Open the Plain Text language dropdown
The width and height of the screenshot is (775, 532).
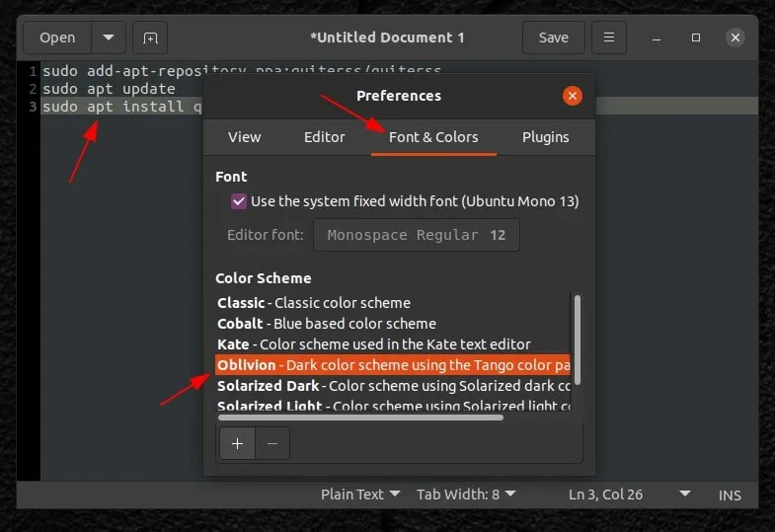click(360, 494)
